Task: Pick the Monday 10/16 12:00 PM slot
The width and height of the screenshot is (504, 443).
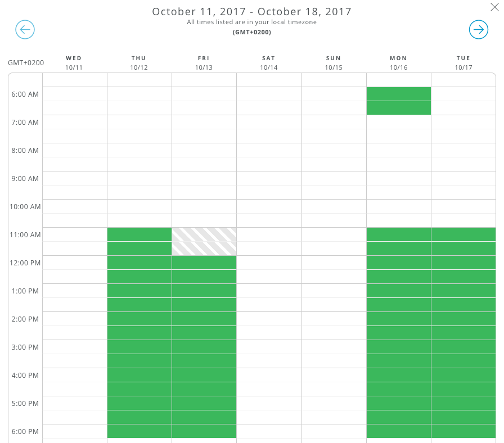Action: (399, 263)
